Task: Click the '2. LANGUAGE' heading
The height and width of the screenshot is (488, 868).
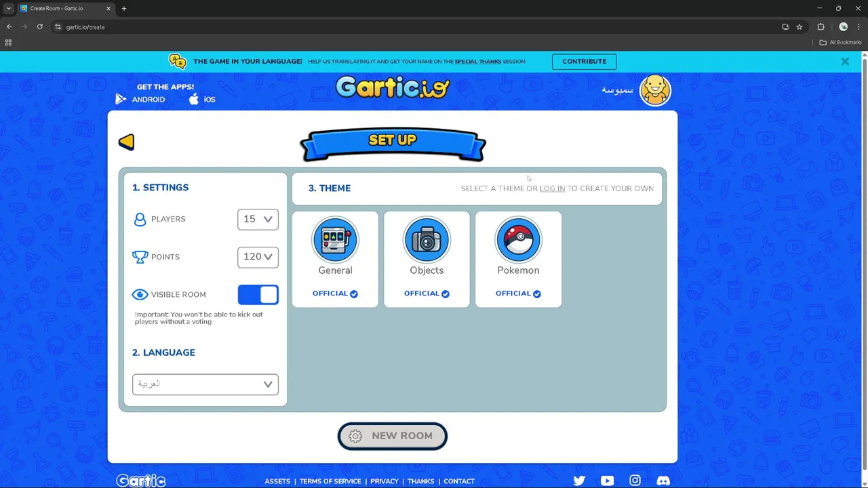Action: pyautogui.click(x=163, y=352)
